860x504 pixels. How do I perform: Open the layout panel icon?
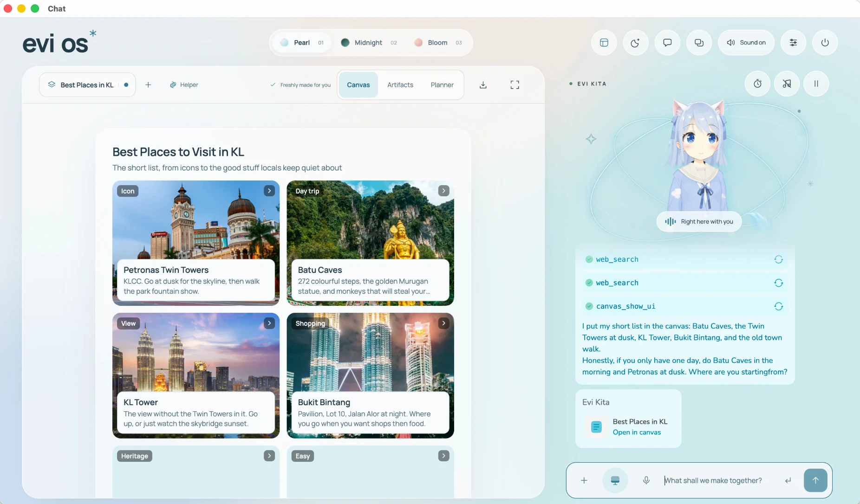coord(604,43)
